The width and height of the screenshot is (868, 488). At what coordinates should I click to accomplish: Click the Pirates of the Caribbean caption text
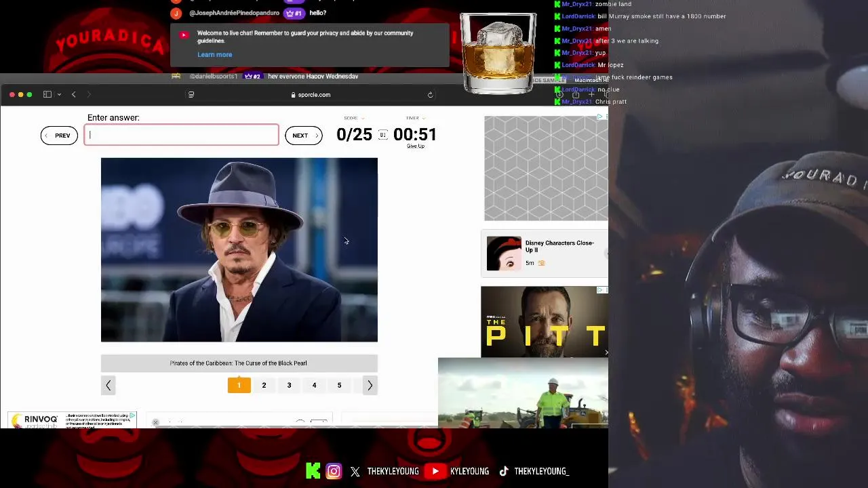click(x=239, y=363)
